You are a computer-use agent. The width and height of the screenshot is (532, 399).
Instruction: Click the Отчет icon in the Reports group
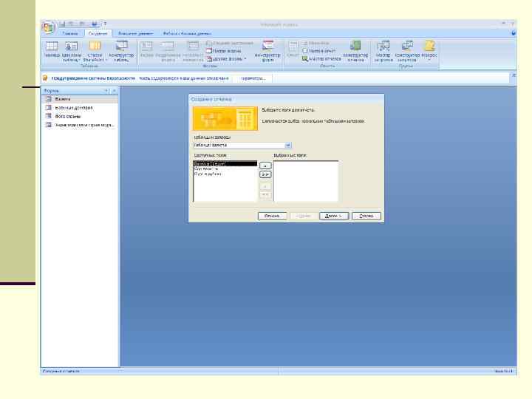[x=293, y=50]
